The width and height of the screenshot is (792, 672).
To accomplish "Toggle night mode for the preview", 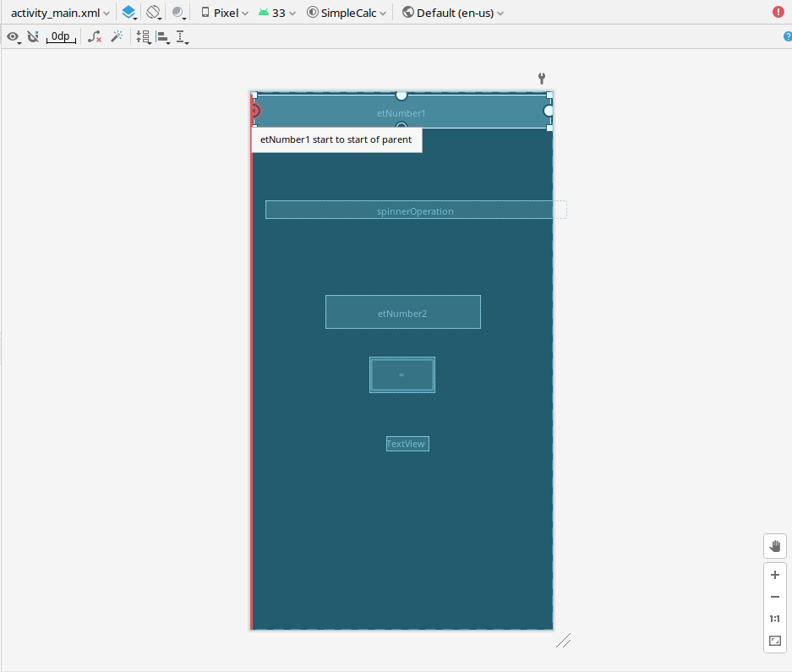I will (x=178, y=12).
